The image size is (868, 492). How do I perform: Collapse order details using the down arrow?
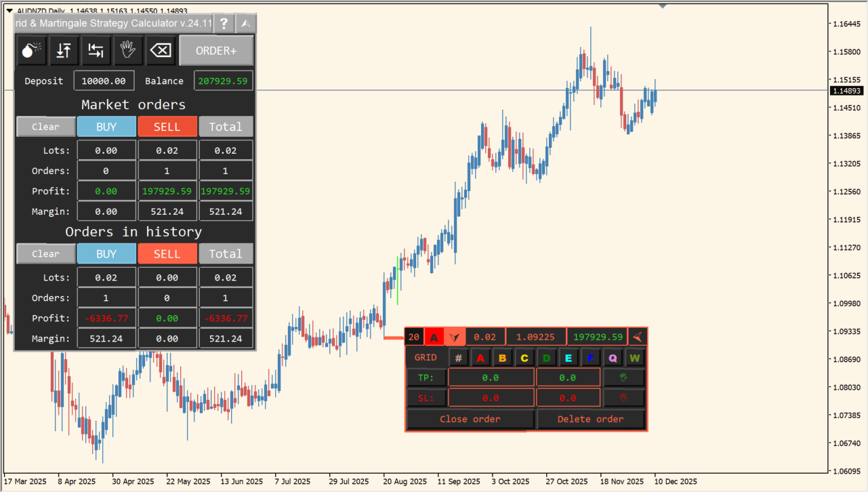click(455, 337)
